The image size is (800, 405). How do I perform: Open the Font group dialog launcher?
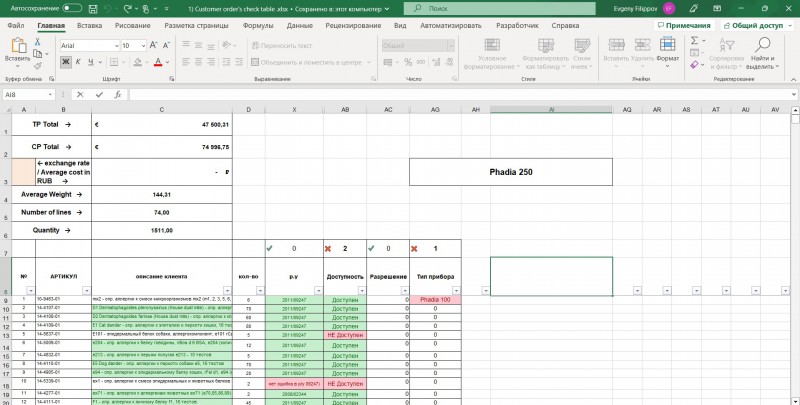pos(172,79)
